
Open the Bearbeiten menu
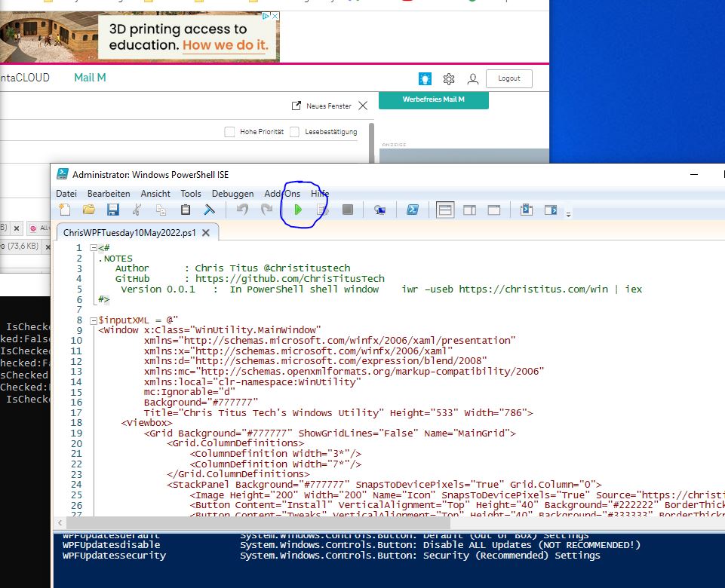(109, 194)
